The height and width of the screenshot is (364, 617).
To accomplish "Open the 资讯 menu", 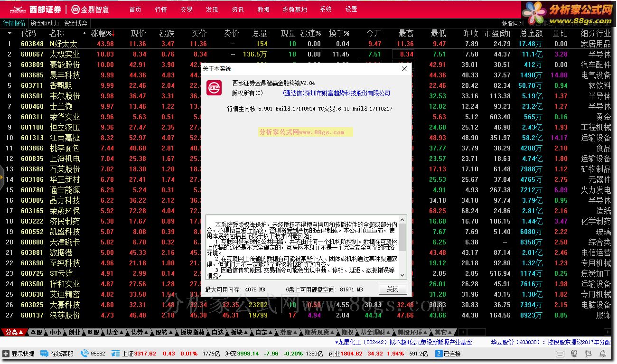I will pyautogui.click(x=238, y=9).
